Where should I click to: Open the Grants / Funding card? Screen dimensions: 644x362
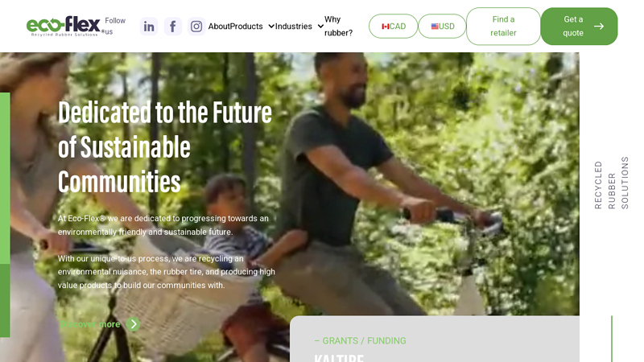click(435, 339)
